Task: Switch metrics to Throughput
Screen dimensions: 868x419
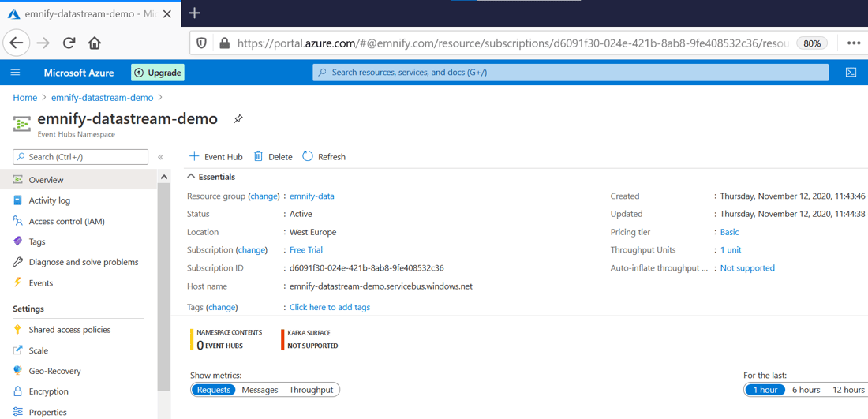Action: pyautogui.click(x=311, y=390)
